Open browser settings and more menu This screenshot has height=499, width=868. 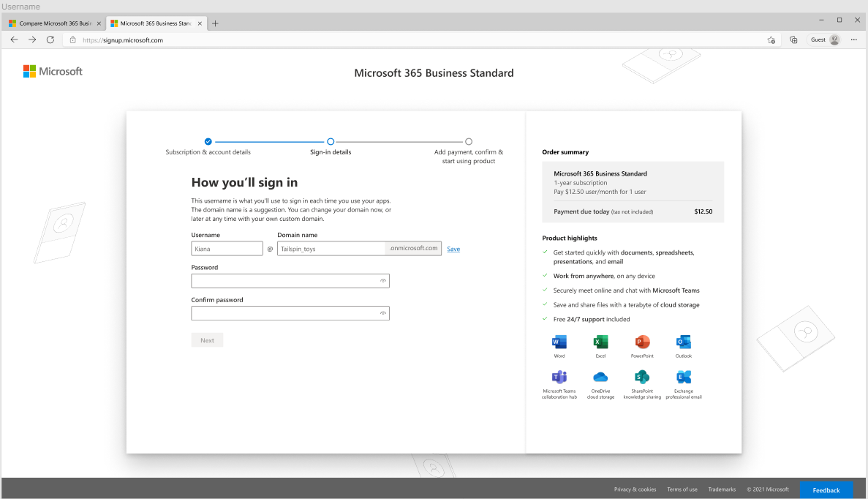click(853, 40)
